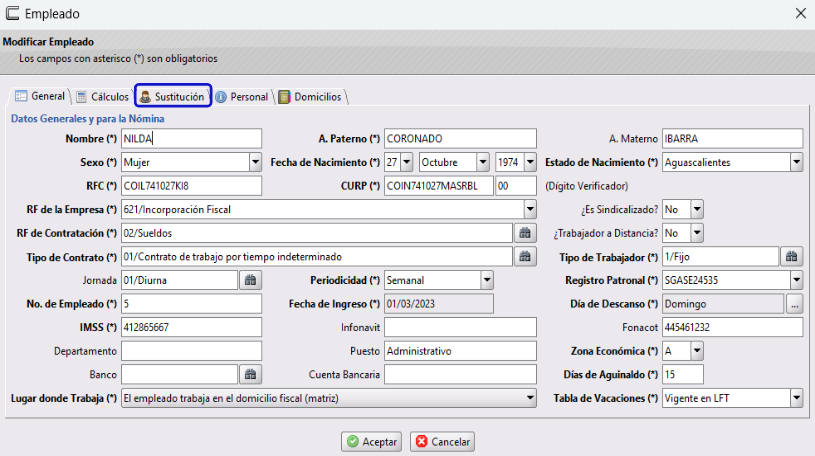Screen dimensions: 815x456
Task: Open search binoculars for Jornada
Action: click(x=251, y=280)
